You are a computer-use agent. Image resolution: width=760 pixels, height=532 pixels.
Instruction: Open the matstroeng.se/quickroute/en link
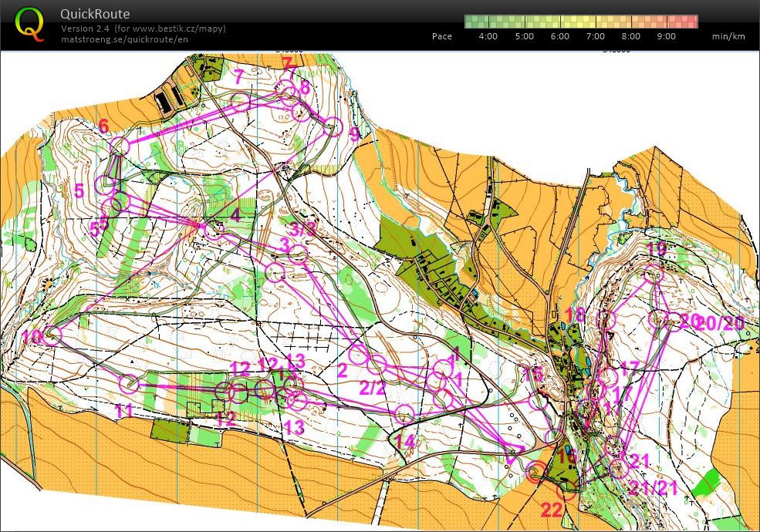coord(124,39)
